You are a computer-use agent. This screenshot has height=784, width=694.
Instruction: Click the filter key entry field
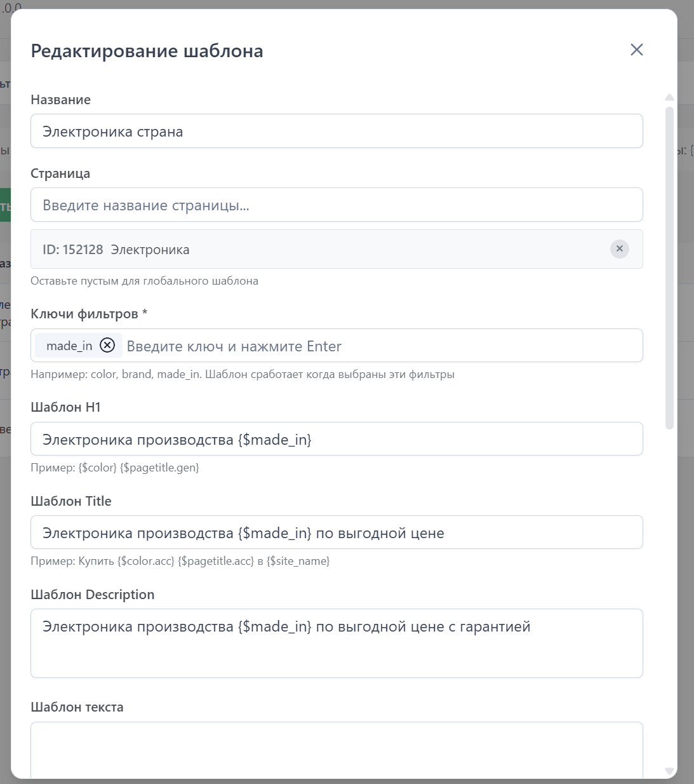click(x=381, y=346)
